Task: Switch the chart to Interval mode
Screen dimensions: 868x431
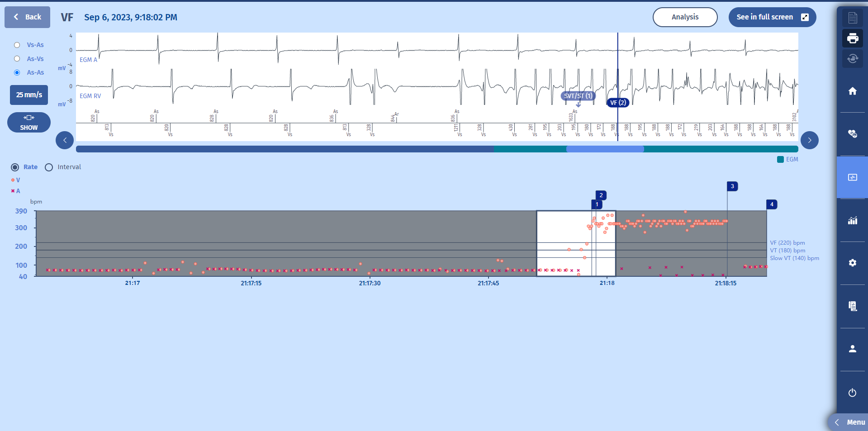Action: coord(49,167)
